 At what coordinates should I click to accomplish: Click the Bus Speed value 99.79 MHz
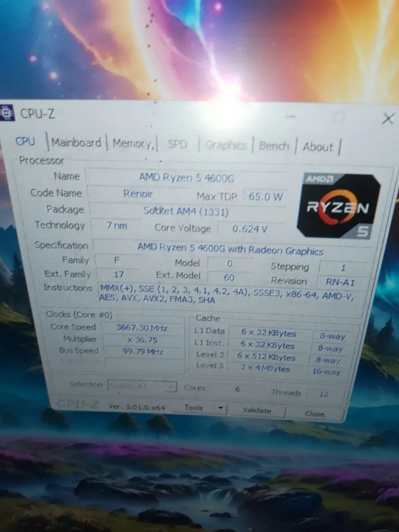143,352
